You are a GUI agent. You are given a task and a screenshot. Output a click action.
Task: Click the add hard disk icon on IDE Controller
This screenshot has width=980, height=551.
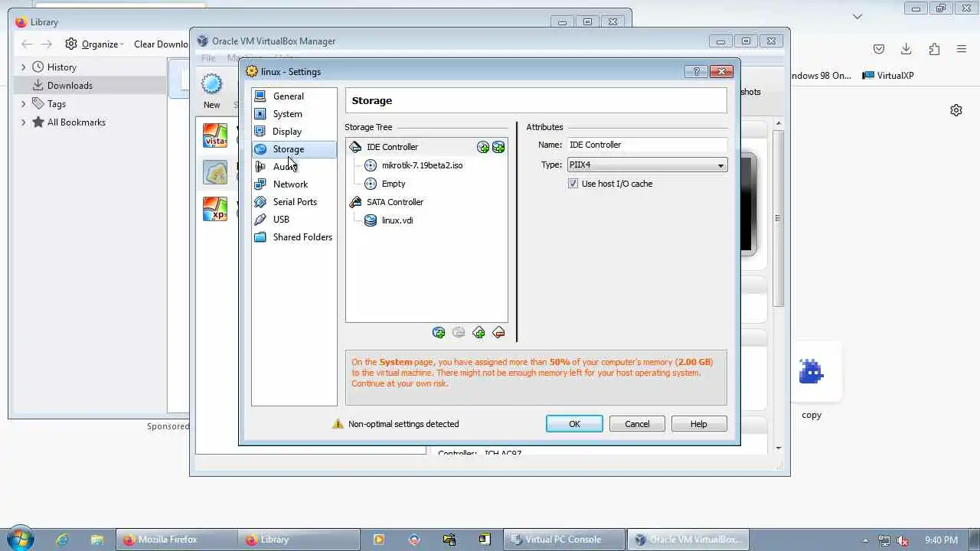coord(498,147)
